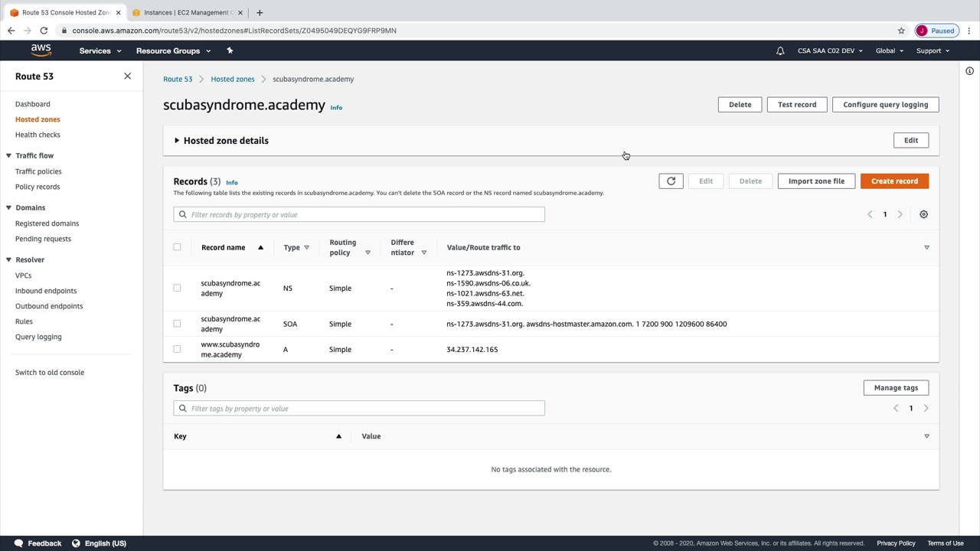Open the CSA SAA C02 DEV account menu
Image resolution: width=980 pixels, height=551 pixels.
pos(830,51)
